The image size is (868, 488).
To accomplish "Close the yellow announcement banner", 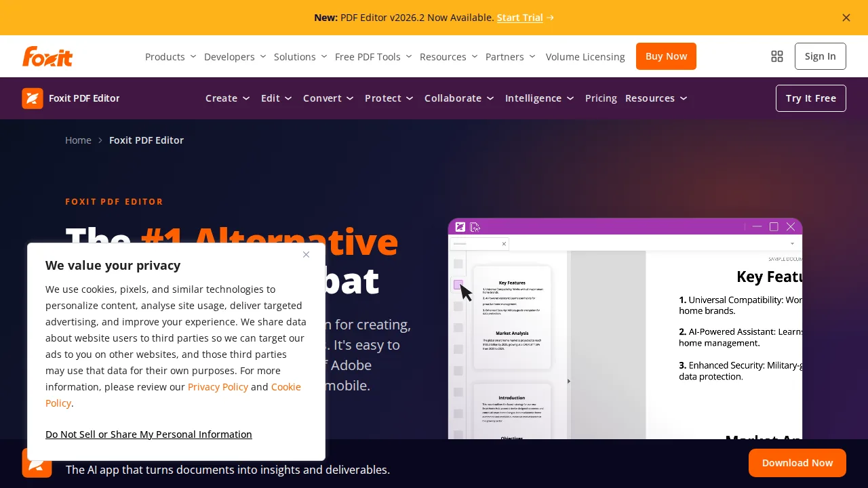I will click(x=846, y=18).
